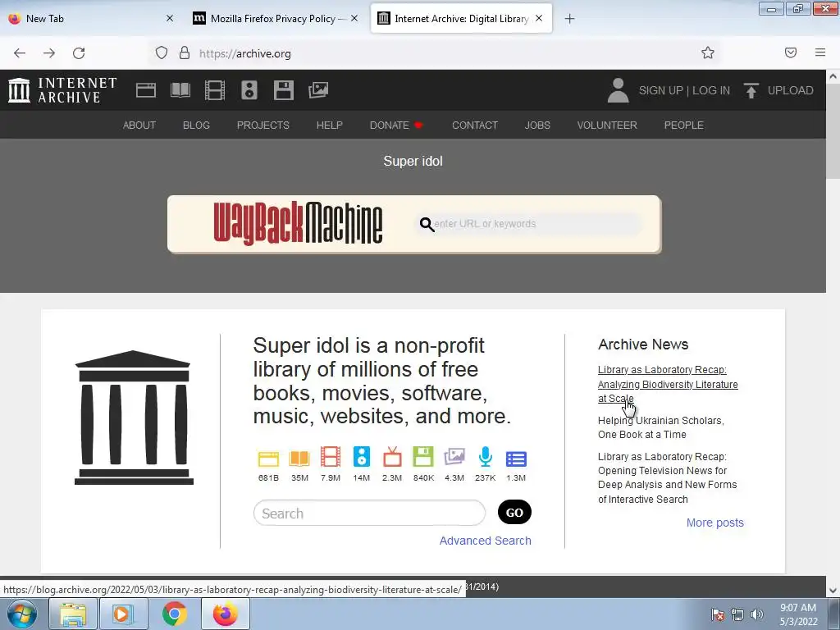The image size is (840, 630).
Task: Bookmark this page with the star
Action: 708,52
